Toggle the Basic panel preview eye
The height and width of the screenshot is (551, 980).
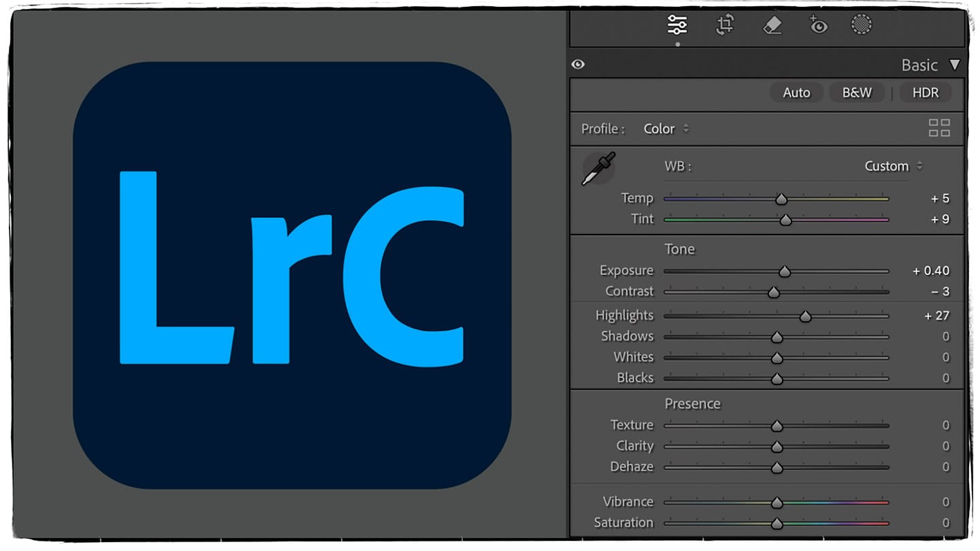point(578,63)
